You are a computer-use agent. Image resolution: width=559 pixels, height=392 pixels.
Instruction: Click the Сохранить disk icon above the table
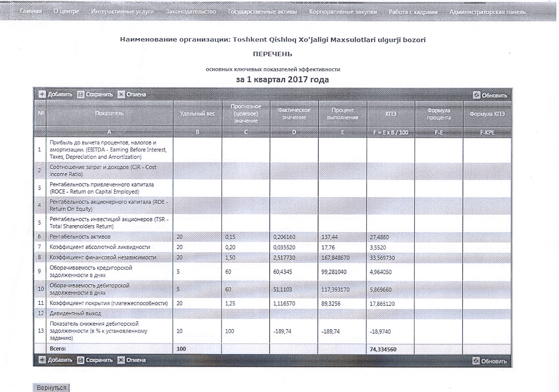(81, 94)
